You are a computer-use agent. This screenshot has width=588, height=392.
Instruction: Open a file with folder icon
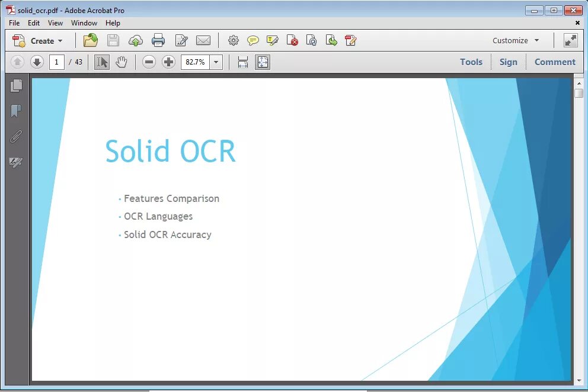(90, 40)
